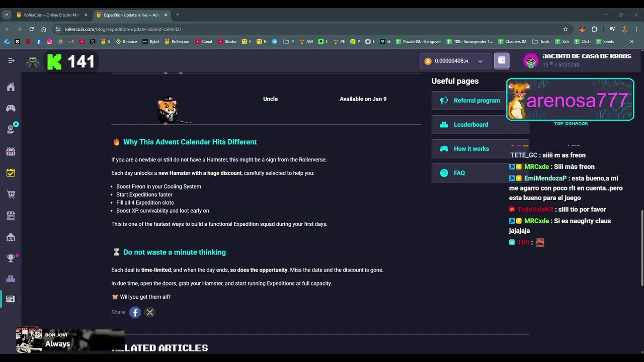Viewport: 644px width, 362px height.
Task: Open the browser extensions puzzle icon
Action: pyautogui.click(x=594, y=29)
